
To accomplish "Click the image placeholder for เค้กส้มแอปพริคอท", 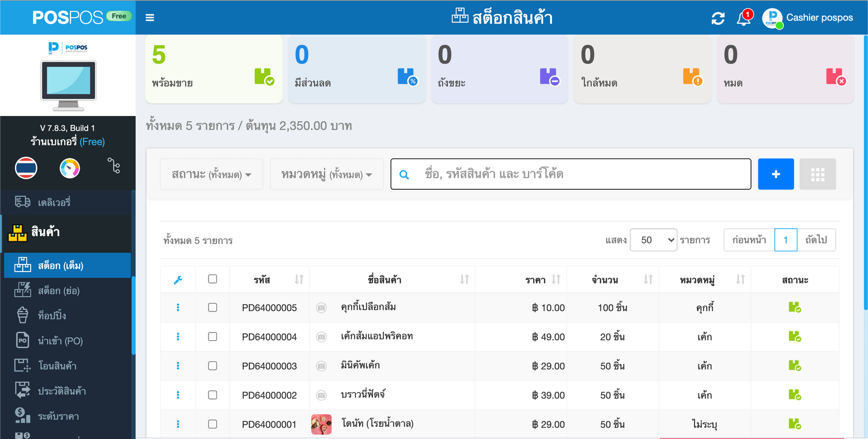I will coord(321,337).
